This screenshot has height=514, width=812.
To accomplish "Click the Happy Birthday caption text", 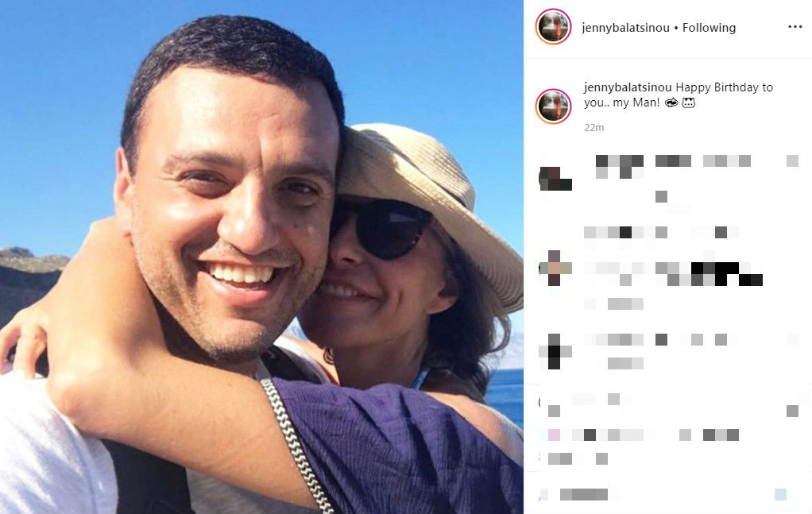I will click(679, 95).
